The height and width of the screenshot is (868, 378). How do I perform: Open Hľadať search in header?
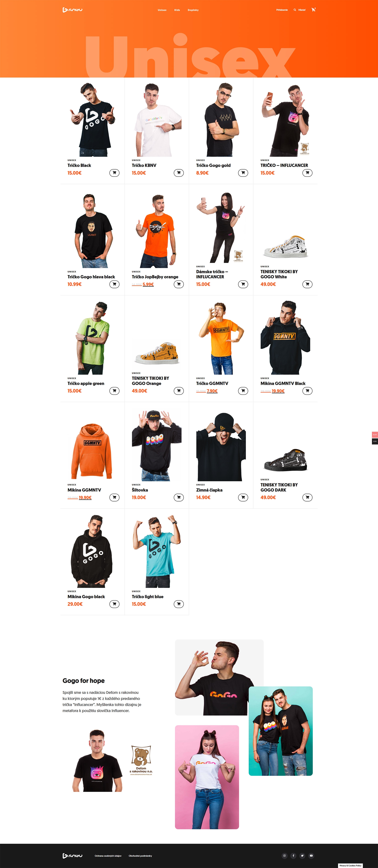[299, 10]
